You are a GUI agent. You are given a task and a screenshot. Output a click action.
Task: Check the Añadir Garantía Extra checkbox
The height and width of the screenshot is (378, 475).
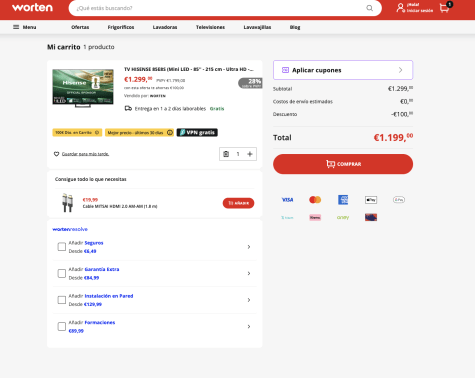click(62, 273)
